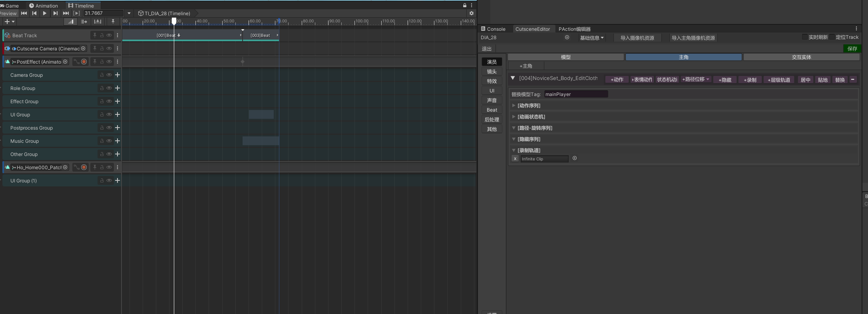The width and height of the screenshot is (868, 314).
Task: Open the Console tab
Action: coord(493,29)
